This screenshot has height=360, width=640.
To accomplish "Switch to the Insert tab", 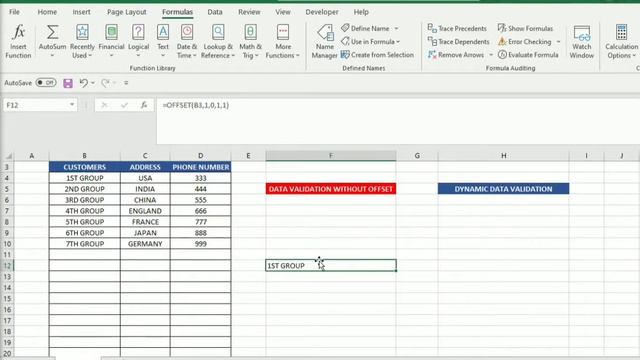I will (x=82, y=12).
